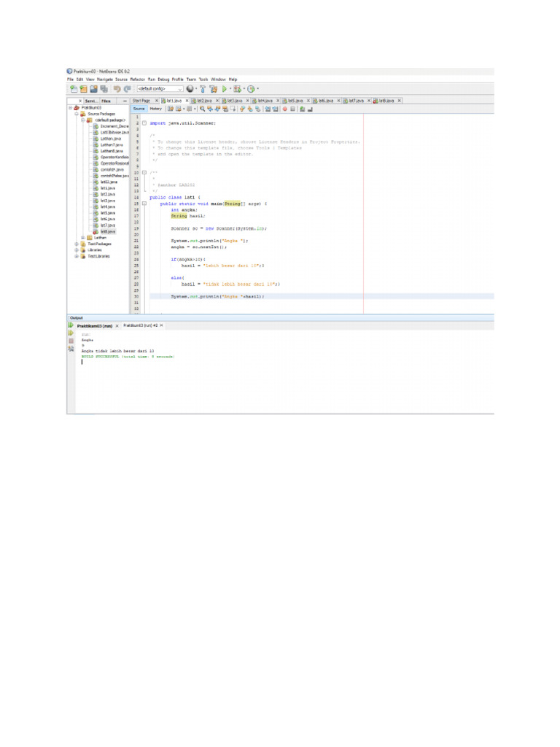Toggle History view in the editor
The width and height of the screenshot is (560, 747).
click(x=156, y=109)
